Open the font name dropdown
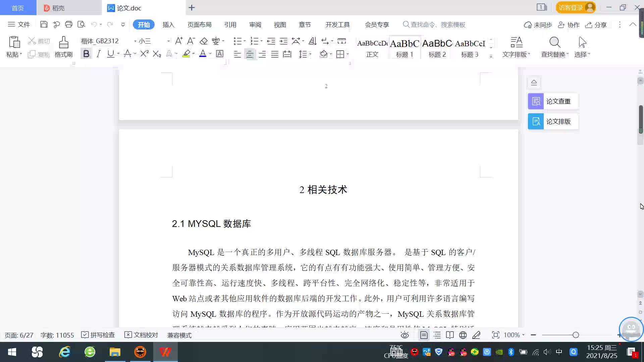 pyautogui.click(x=135, y=41)
